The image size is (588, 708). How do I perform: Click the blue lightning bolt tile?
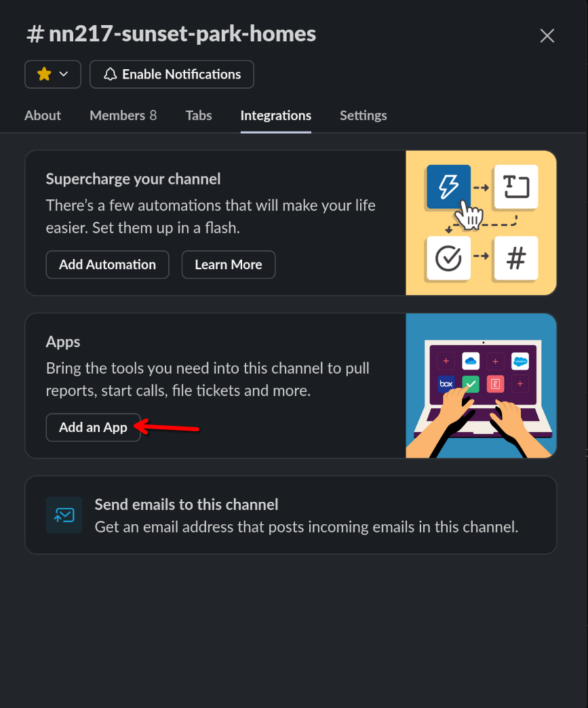(x=448, y=186)
